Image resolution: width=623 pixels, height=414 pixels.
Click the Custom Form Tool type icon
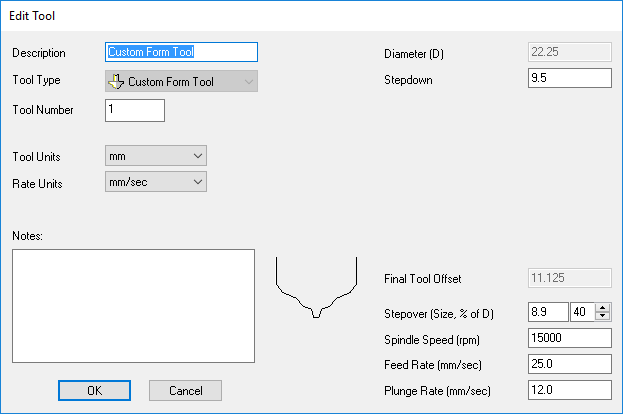coord(117,82)
